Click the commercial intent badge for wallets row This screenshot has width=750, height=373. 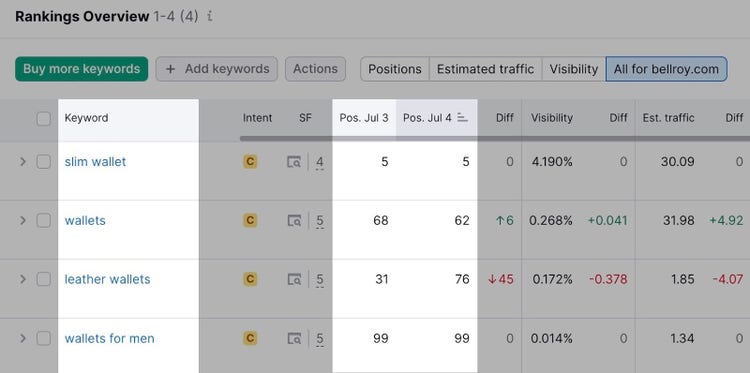250,220
